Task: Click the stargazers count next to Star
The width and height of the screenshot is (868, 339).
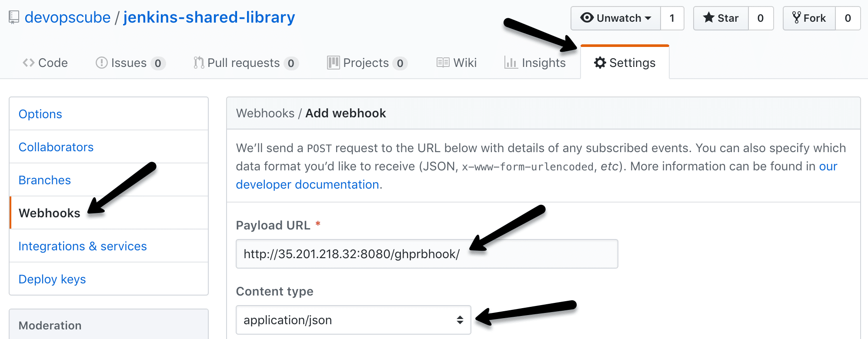Action: 761,18
